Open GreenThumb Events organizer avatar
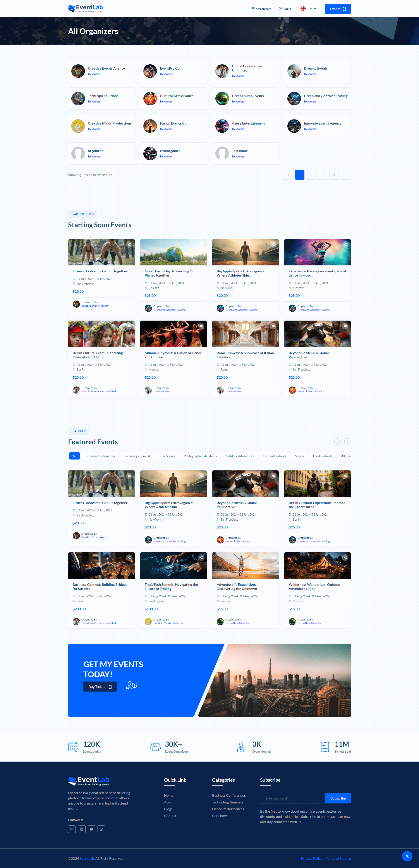 tap(222, 98)
